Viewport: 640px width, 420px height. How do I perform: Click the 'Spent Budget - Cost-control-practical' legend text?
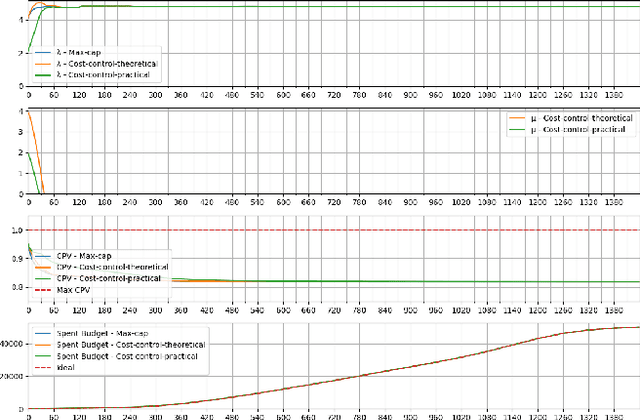pyautogui.click(x=124, y=356)
